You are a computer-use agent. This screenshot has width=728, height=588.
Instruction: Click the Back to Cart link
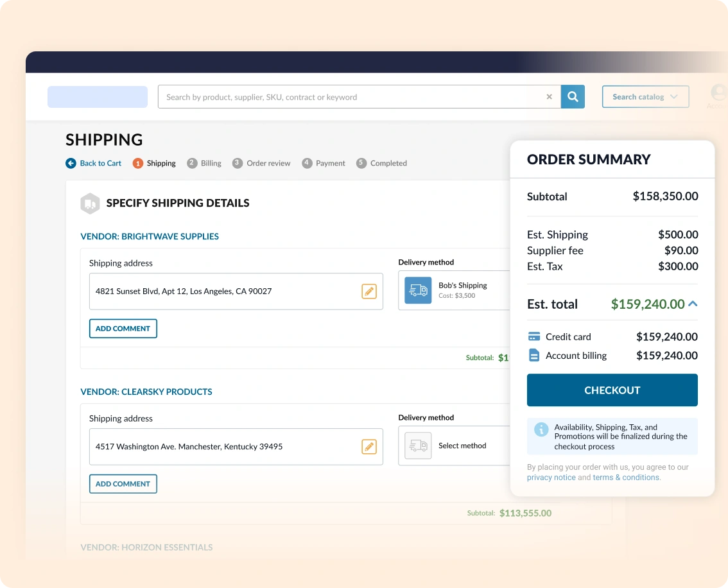[x=100, y=163]
